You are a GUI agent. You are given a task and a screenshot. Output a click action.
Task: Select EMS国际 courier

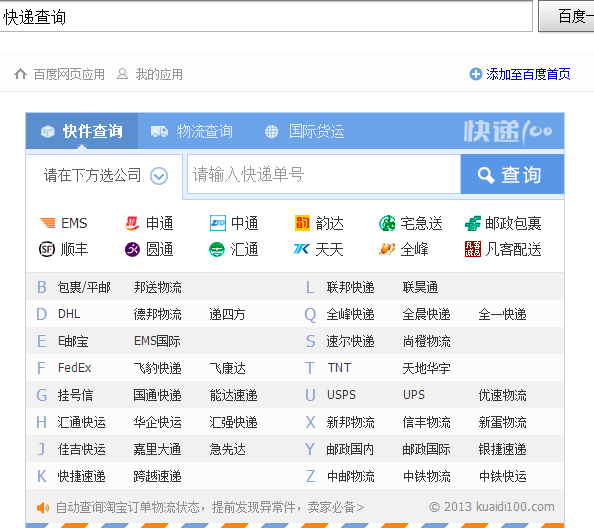tap(157, 341)
